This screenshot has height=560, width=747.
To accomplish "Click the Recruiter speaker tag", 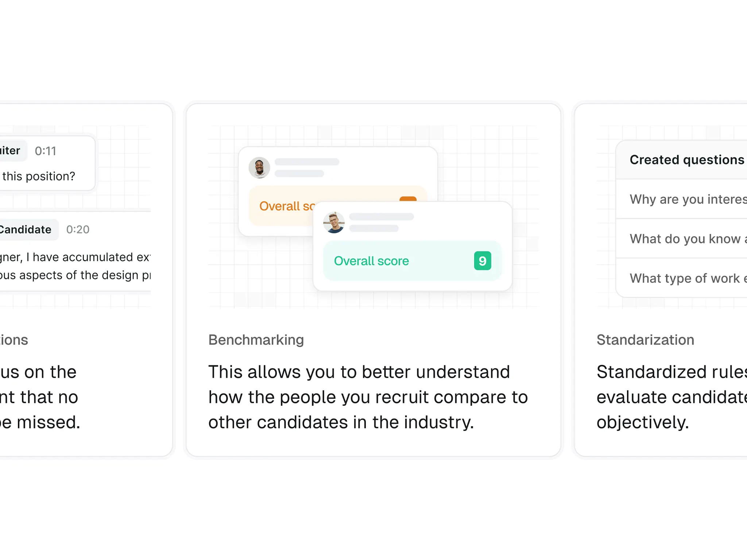I will click(12, 151).
